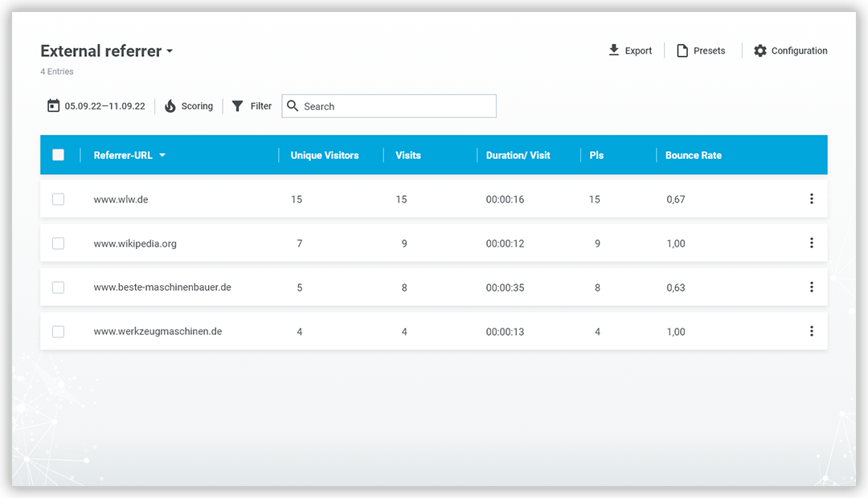The height and width of the screenshot is (498, 868).
Task: Click the Visits column header
Action: (x=408, y=155)
